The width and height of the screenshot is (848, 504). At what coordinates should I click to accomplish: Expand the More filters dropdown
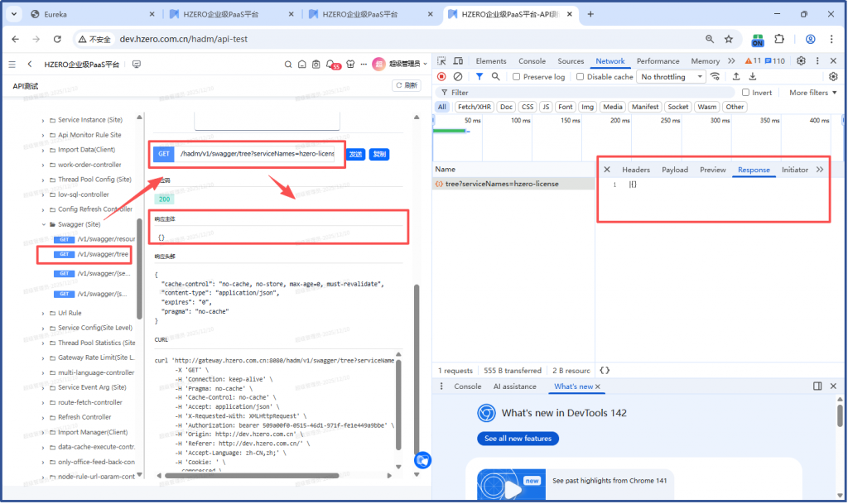coord(812,93)
